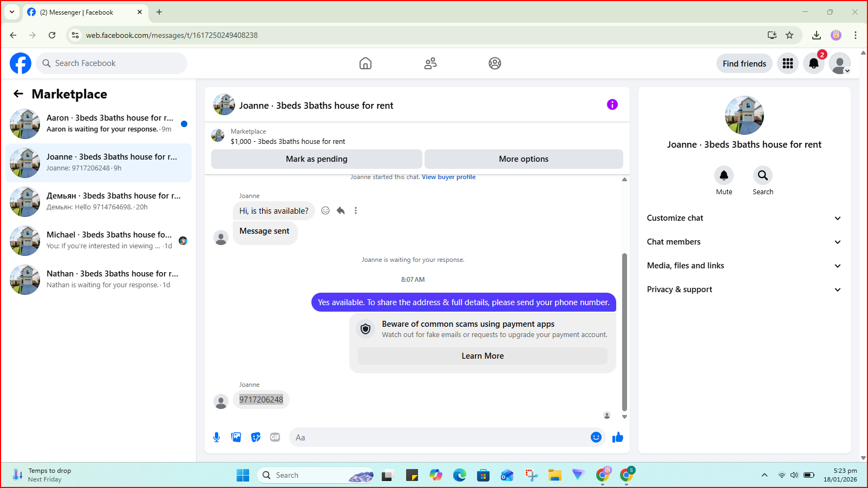Viewport: 868px width, 488px height.
Task: Expand Media, files and links section
Action: coord(744,266)
